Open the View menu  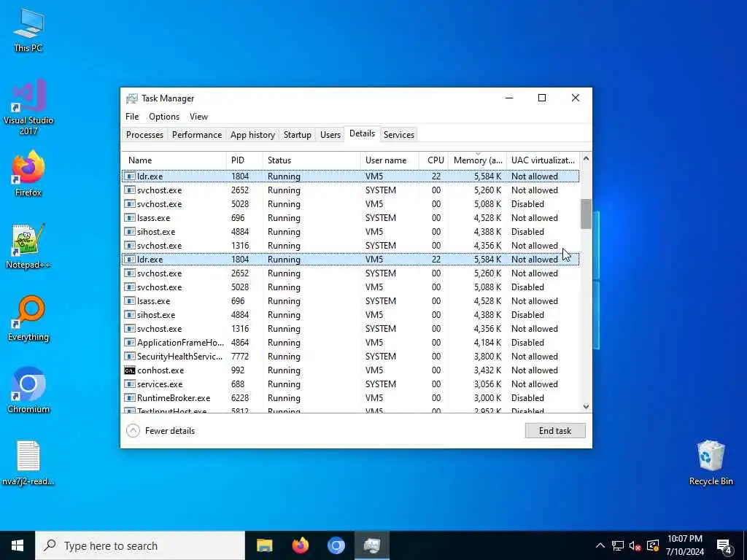click(198, 117)
